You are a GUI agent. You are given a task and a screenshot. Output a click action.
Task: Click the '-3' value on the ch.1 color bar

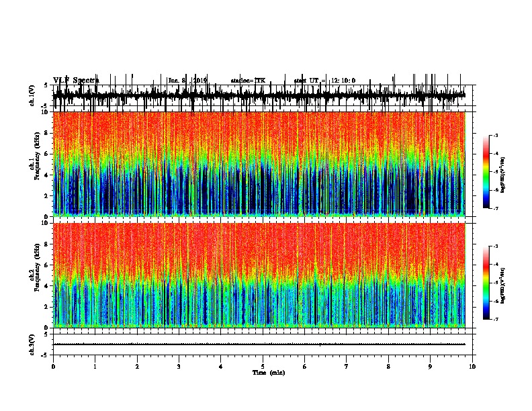[x=495, y=136]
